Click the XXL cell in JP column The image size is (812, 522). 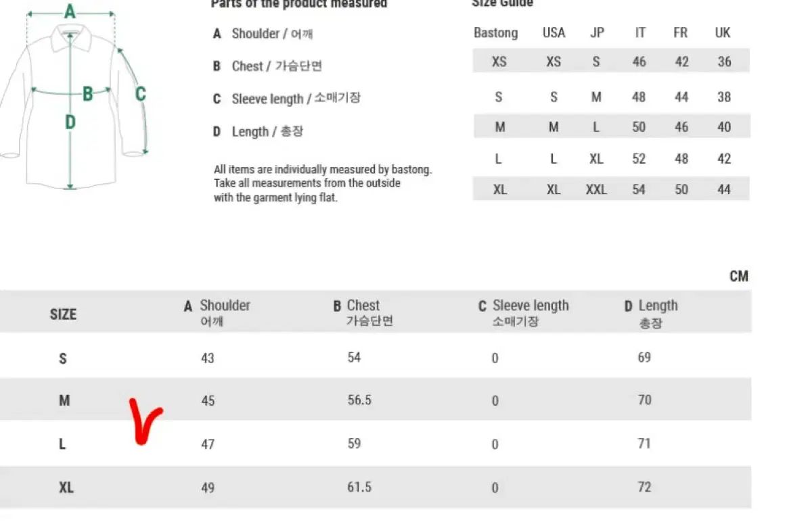[596, 190]
